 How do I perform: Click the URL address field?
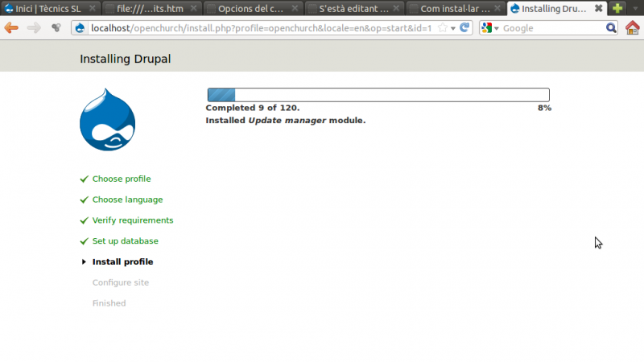click(x=258, y=27)
